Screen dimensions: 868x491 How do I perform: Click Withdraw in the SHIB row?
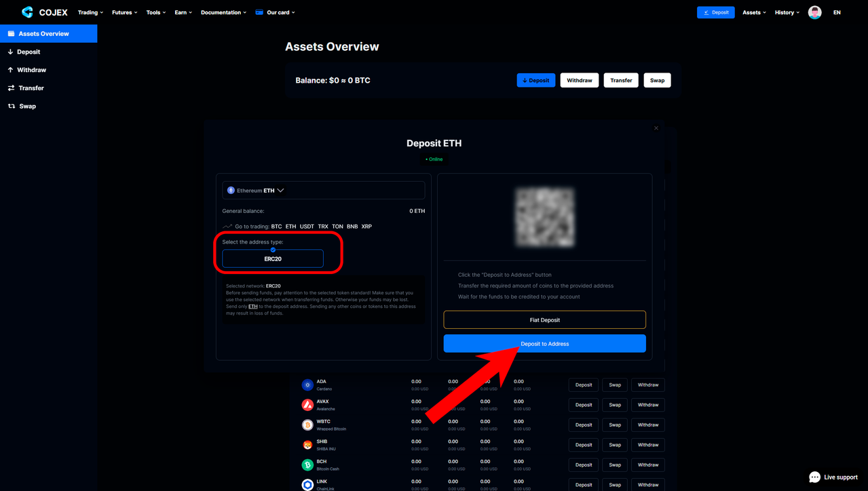[648, 445]
